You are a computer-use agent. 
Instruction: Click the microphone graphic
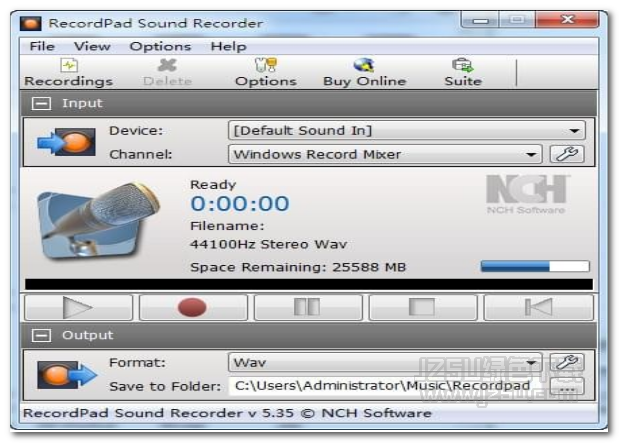pos(98,221)
